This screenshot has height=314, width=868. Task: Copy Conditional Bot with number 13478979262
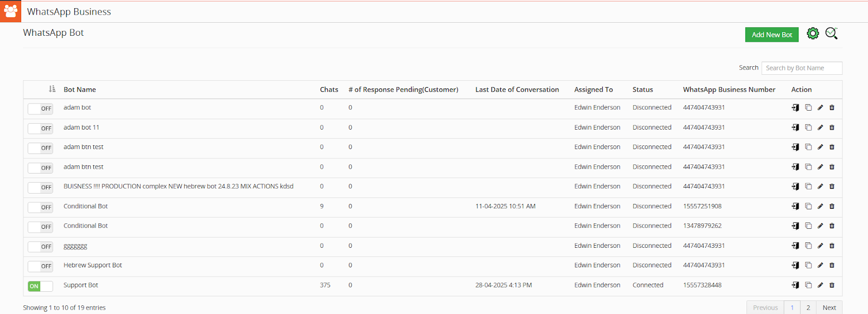808,226
